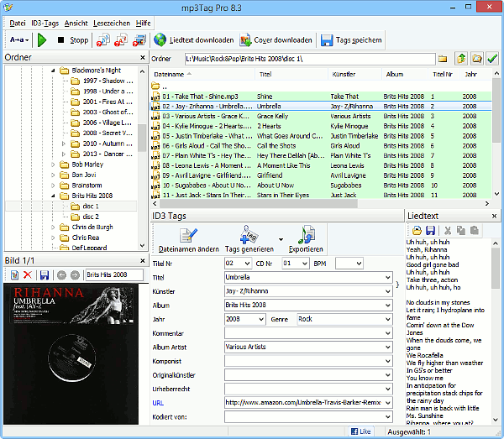
Task: Save lyrics with the Liedtext floppy icon
Action: coord(430,230)
